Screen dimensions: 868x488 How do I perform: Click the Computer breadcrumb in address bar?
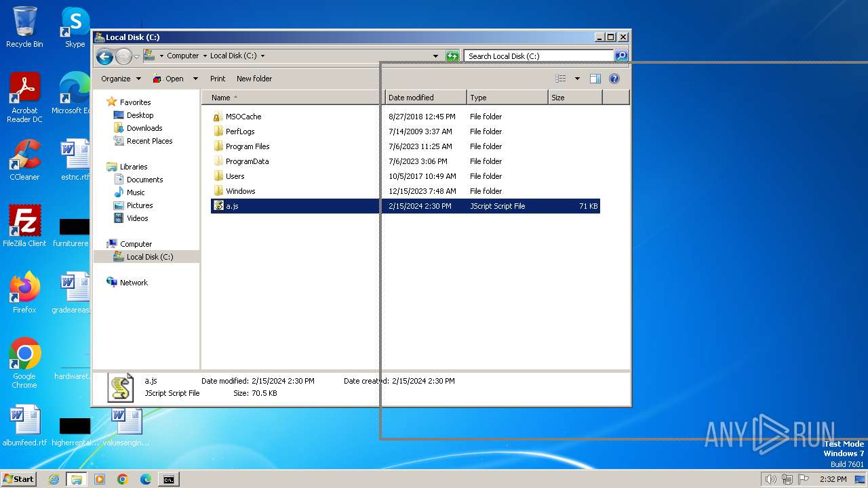pyautogui.click(x=183, y=56)
